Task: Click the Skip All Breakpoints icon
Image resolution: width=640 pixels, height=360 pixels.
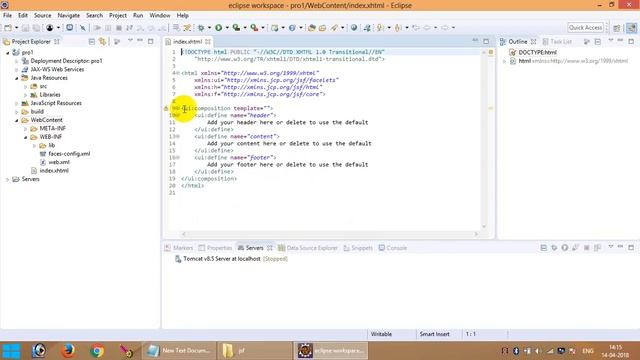Action: click(82, 28)
